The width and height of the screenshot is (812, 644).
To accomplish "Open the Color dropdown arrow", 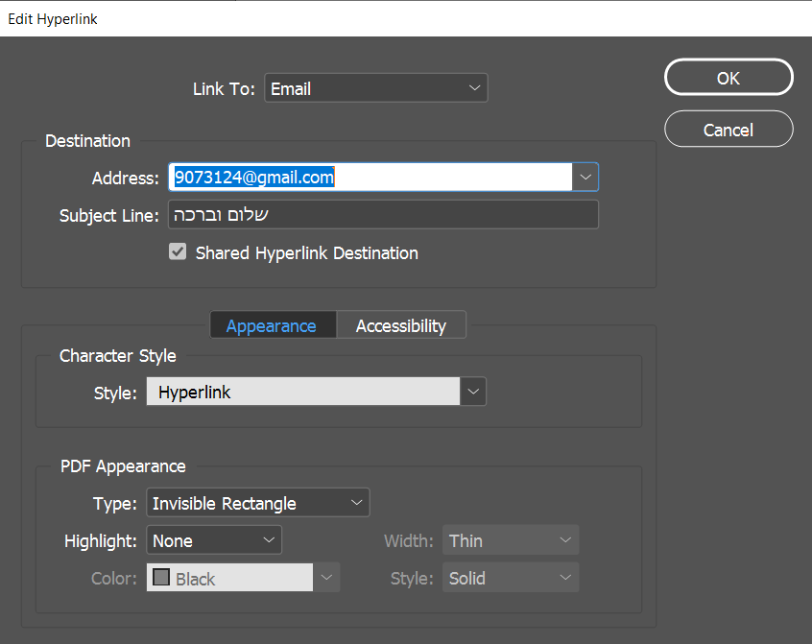I will tap(326, 578).
